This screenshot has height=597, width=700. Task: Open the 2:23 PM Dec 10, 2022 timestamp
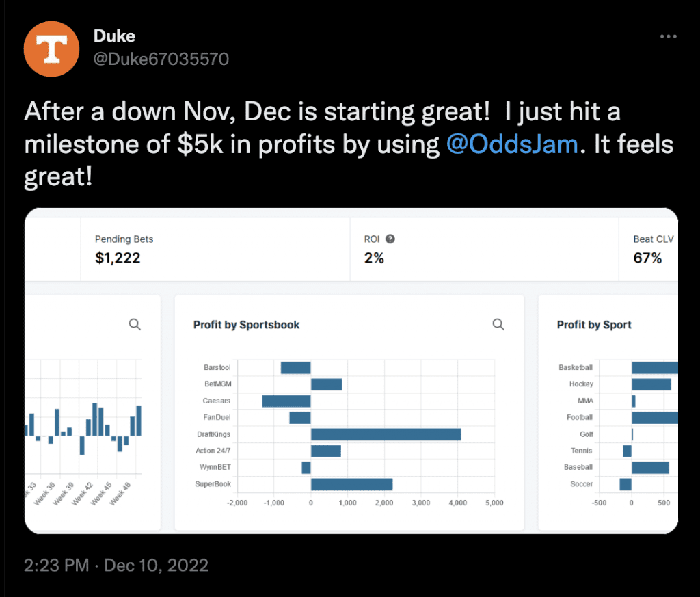(116, 566)
